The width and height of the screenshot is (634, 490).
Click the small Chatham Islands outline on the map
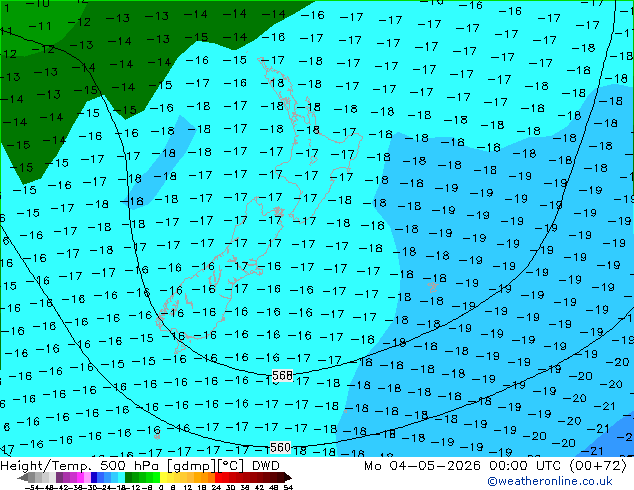tap(433, 287)
